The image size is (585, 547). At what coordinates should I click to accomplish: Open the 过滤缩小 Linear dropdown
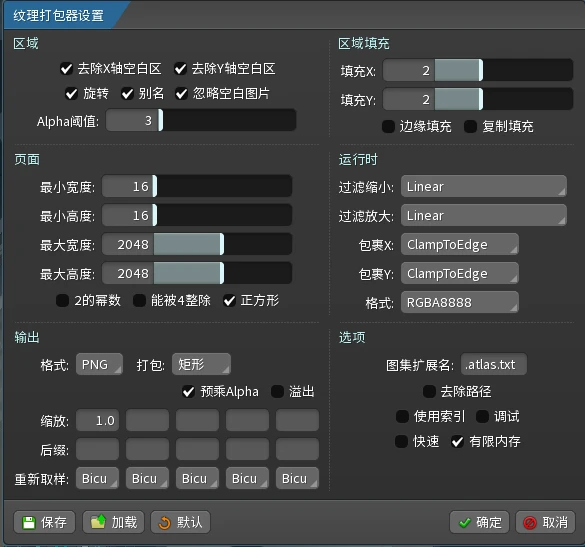484,186
